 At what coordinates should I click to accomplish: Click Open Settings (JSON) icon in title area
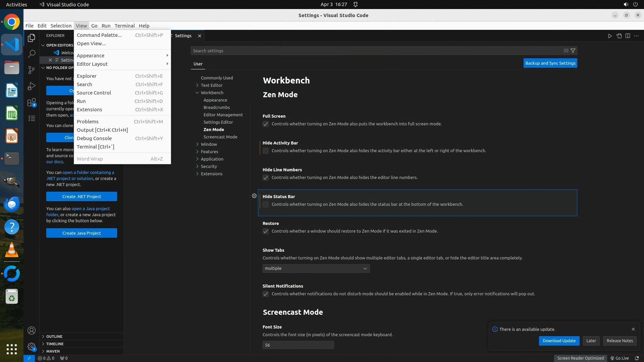click(619, 36)
